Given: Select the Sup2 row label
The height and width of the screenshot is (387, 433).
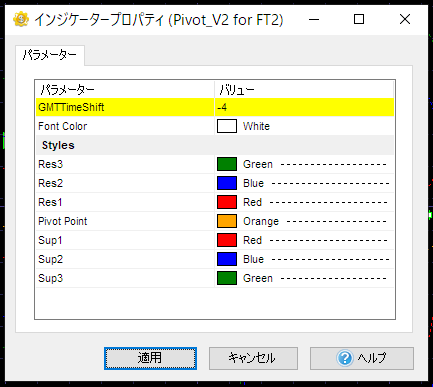Looking at the screenshot, I should tap(50, 259).
